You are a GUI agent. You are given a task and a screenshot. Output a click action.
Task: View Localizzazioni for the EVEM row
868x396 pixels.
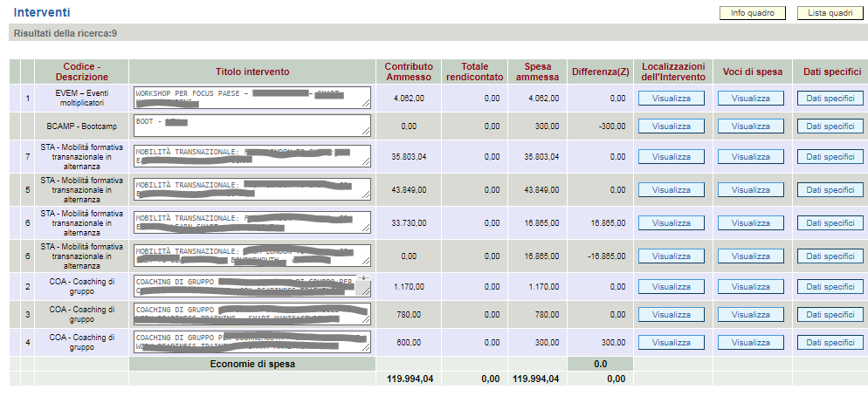(671, 99)
